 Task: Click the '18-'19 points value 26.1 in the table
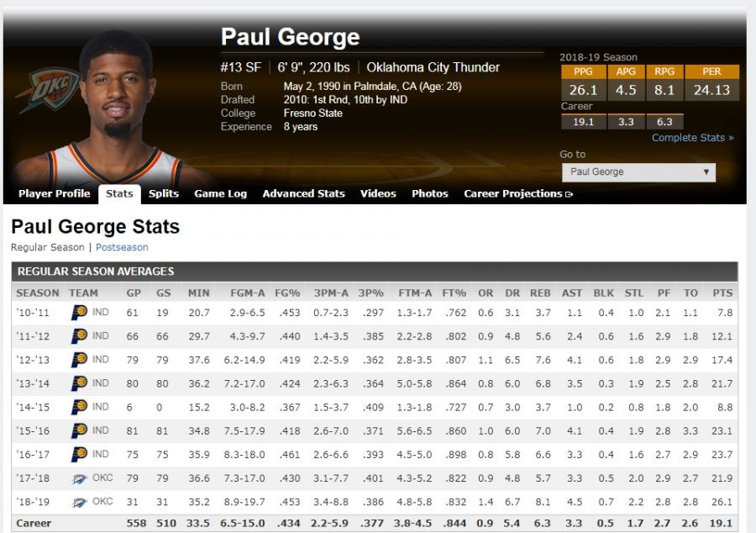722,502
